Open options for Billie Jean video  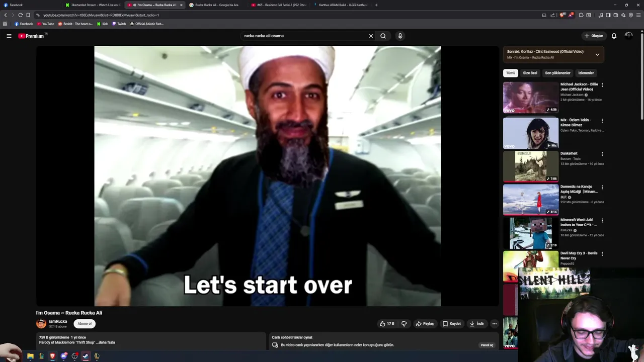click(x=602, y=85)
